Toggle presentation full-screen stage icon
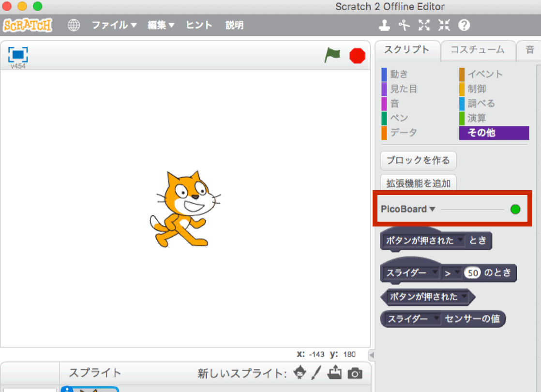541x392 pixels. 18,55
